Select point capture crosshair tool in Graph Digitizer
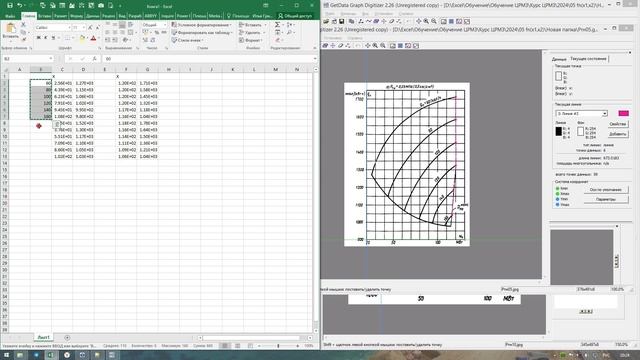 click(x=384, y=21)
